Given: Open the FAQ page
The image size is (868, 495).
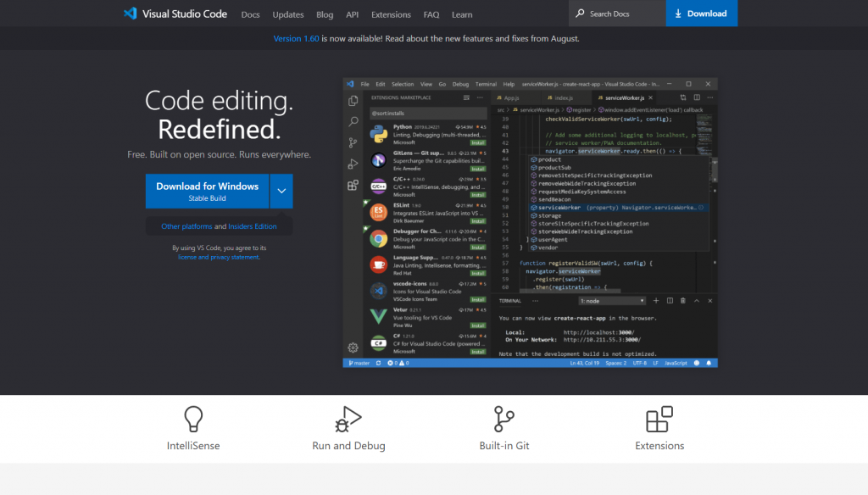Looking at the screenshot, I should tap(431, 14).
